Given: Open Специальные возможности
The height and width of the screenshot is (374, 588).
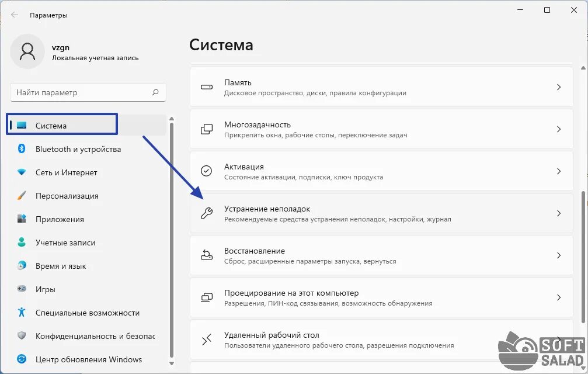Looking at the screenshot, I should [86, 313].
